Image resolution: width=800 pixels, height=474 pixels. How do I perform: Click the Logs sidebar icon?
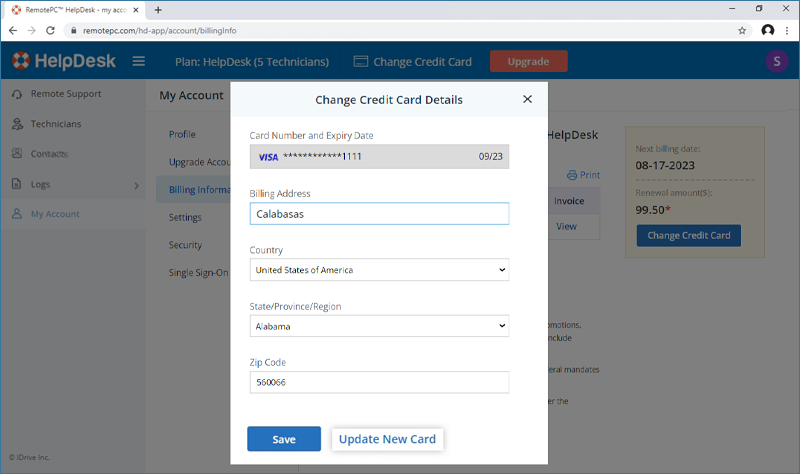pos(17,184)
